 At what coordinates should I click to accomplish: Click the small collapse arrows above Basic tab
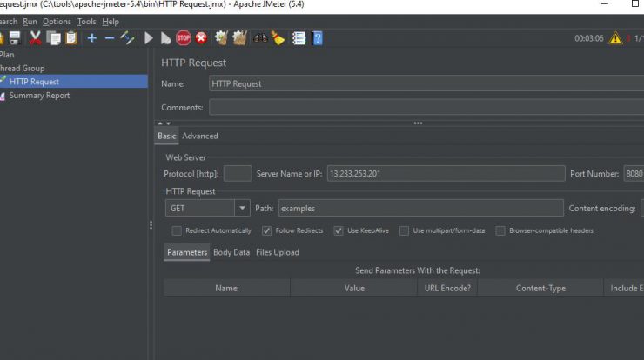[164, 123]
